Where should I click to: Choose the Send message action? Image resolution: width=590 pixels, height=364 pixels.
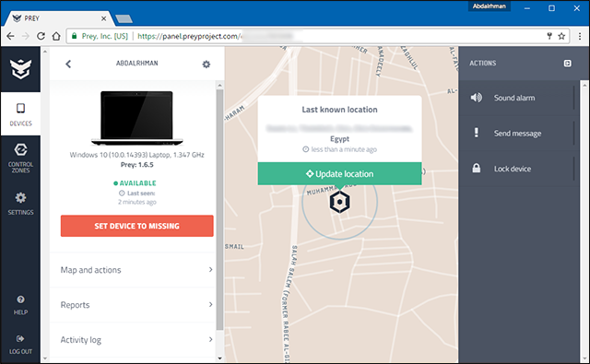(518, 133)
